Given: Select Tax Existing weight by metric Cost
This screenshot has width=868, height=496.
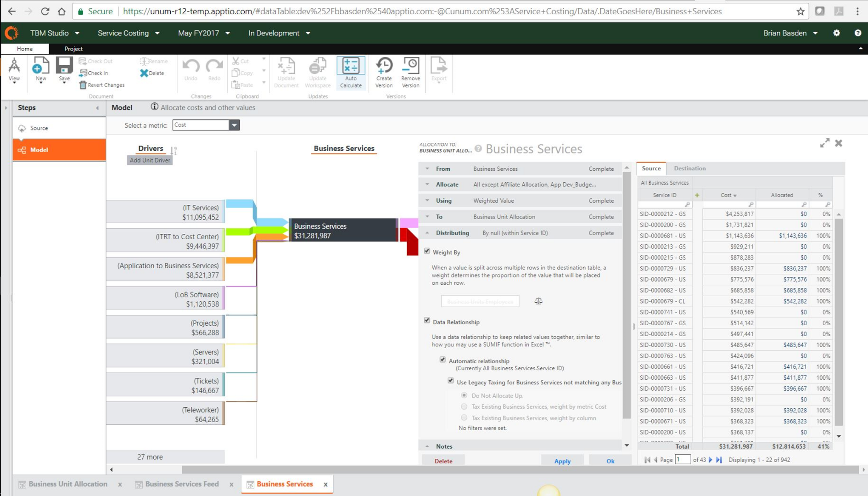Looking at the screenshot, I should coord(464,406).
